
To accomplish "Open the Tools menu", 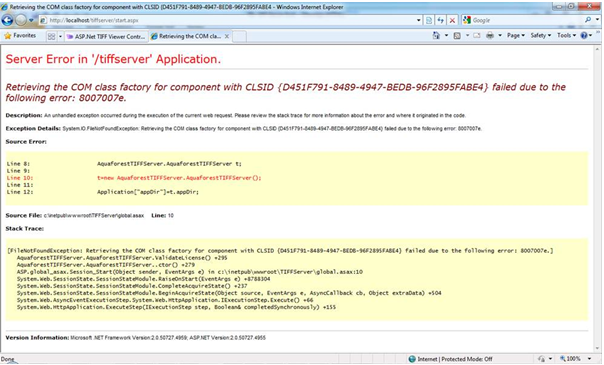I will (x=566, y=35).
